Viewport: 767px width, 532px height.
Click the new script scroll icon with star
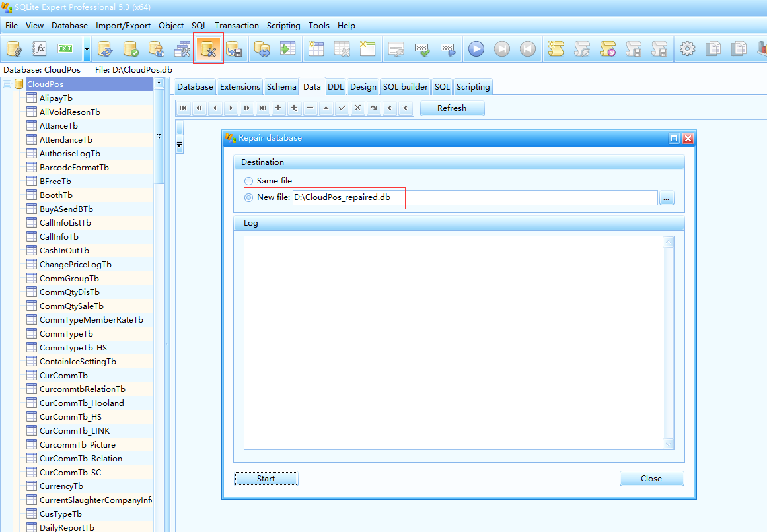click(556, 49)
